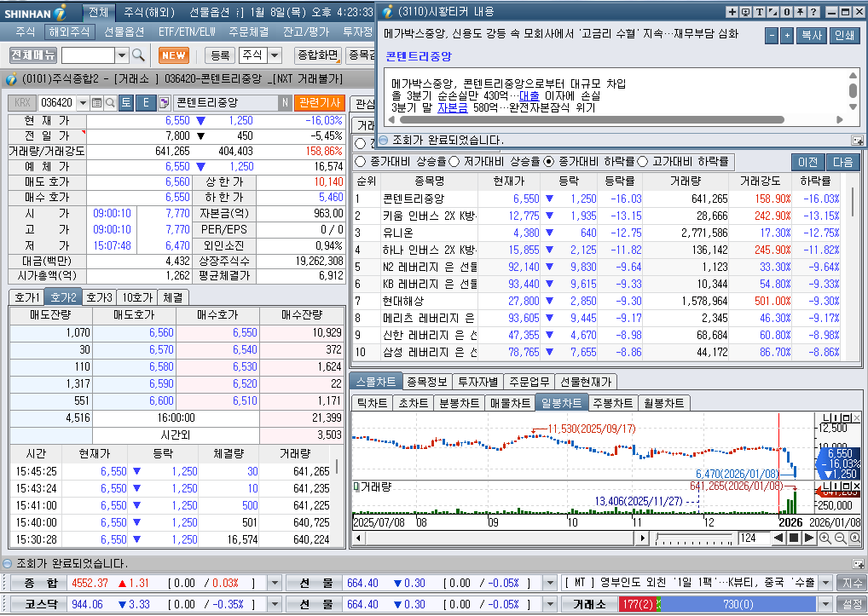Click the 이전 button in ranking panel
The width and height of the screenshot is (868, 616).
pos(807,162)
